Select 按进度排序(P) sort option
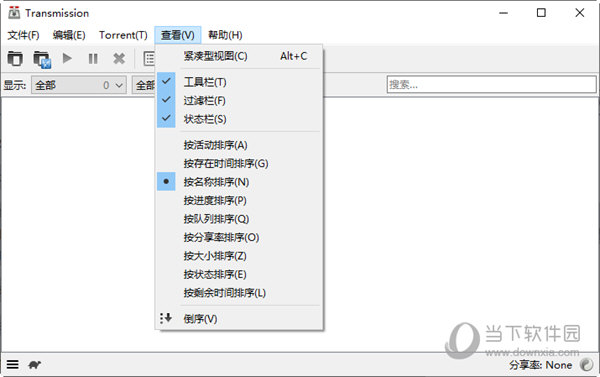This screenshot has width=600, height=377. tap(240, 200)
